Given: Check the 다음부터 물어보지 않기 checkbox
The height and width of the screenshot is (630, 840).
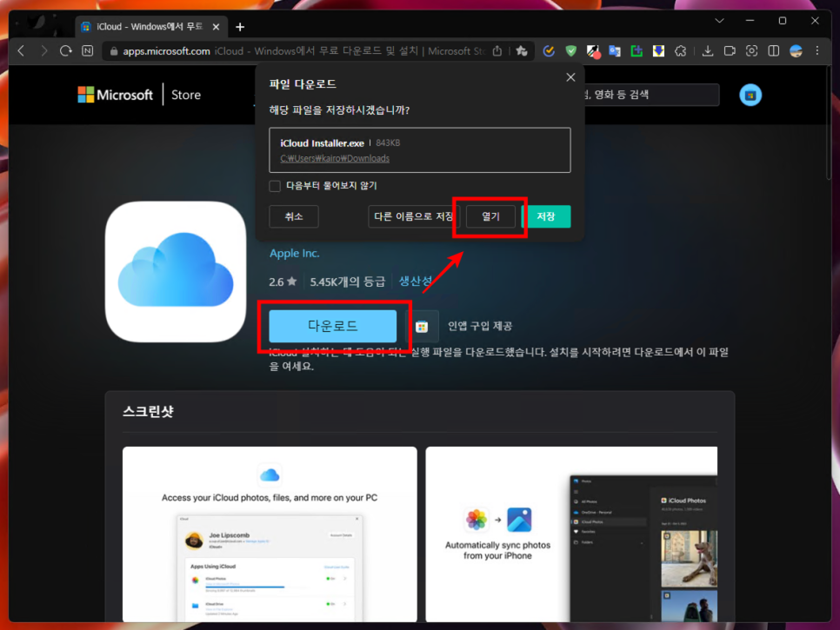Looking at the screenshot, I should 275,186.
